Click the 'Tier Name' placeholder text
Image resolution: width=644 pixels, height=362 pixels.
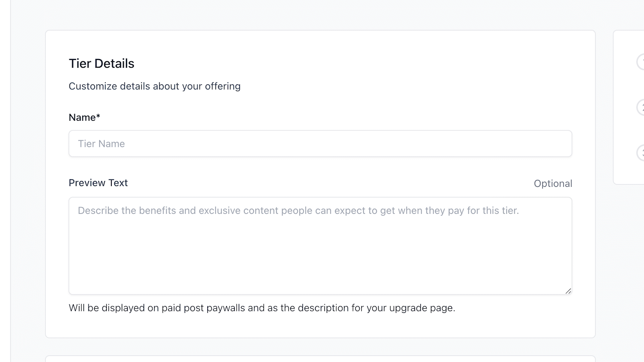[x=101, y=144]
